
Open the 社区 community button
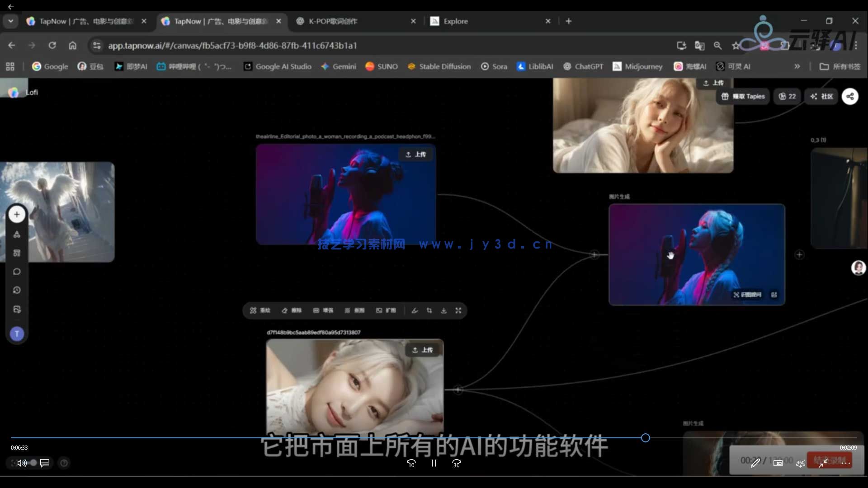(x=821, y=96)
